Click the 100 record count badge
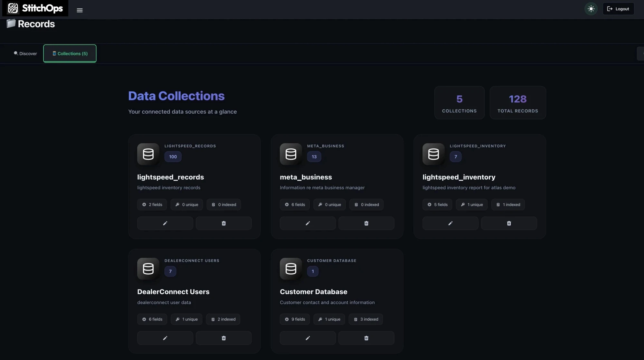Image resolution: width=644 pixels, height=360 pixels. pos(173,157)
